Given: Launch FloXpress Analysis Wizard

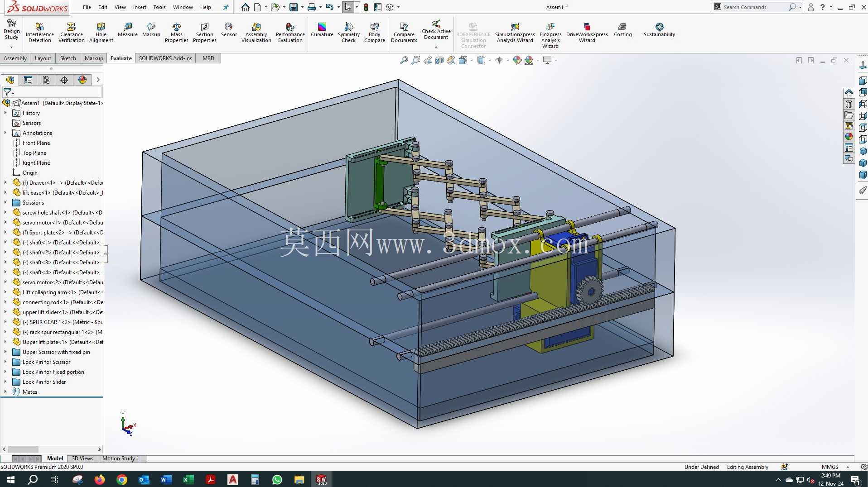Looking at the screenshot, I should click(x=550, y=35).
